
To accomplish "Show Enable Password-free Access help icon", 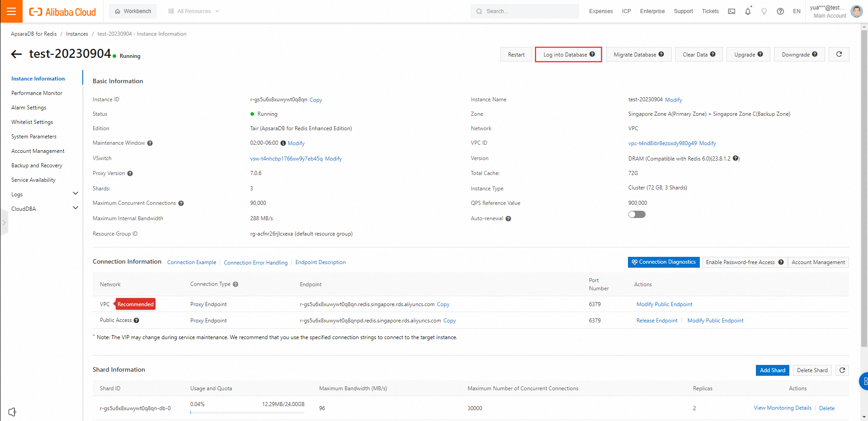I will tap(781, 262).
